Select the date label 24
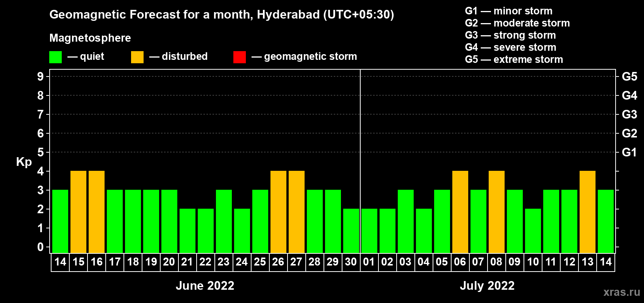The height and width of the screenshot is (303, 644). (242, 262)
